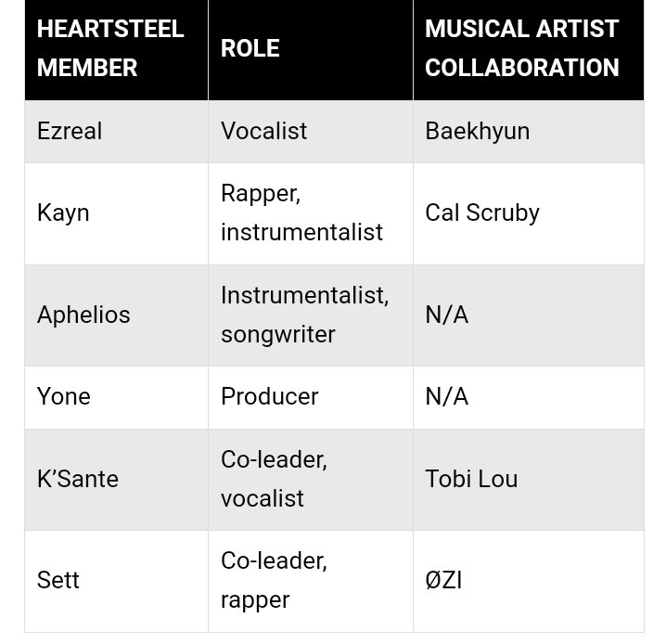Viewport: 666px width, 644px height.
Task: Click the ROLE column header
Action: (250, 48)
